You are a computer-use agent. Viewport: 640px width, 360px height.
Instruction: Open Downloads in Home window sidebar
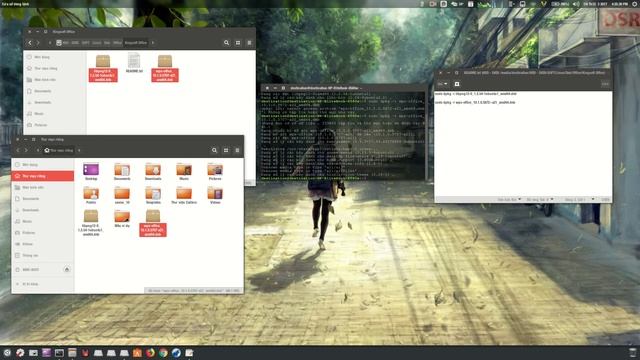click(43, 210)
